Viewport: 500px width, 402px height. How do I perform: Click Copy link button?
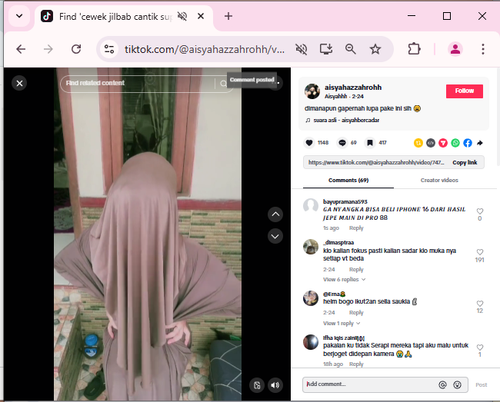(465, 162)
